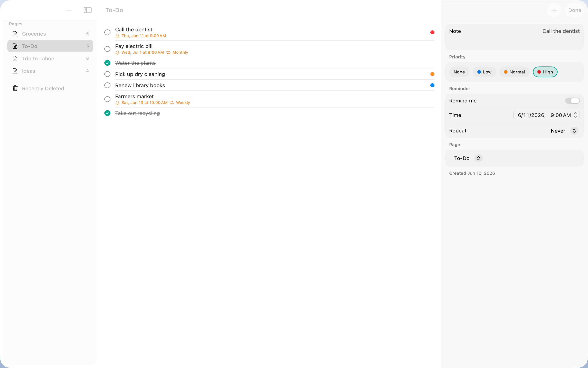Select the Renew library books text

click(140, 85)
